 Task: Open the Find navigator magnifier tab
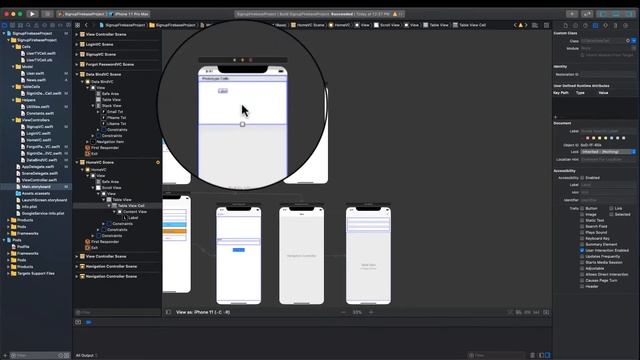(x=29, y=25)
